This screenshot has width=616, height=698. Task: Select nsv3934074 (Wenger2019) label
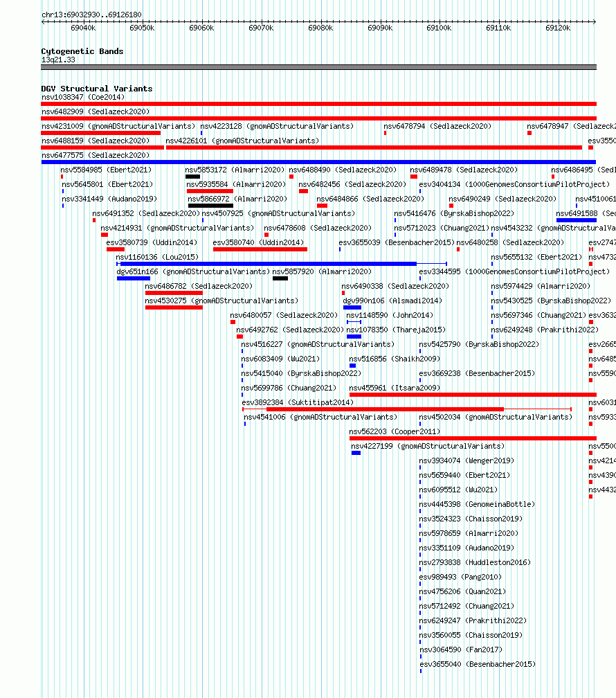(466, 460)
